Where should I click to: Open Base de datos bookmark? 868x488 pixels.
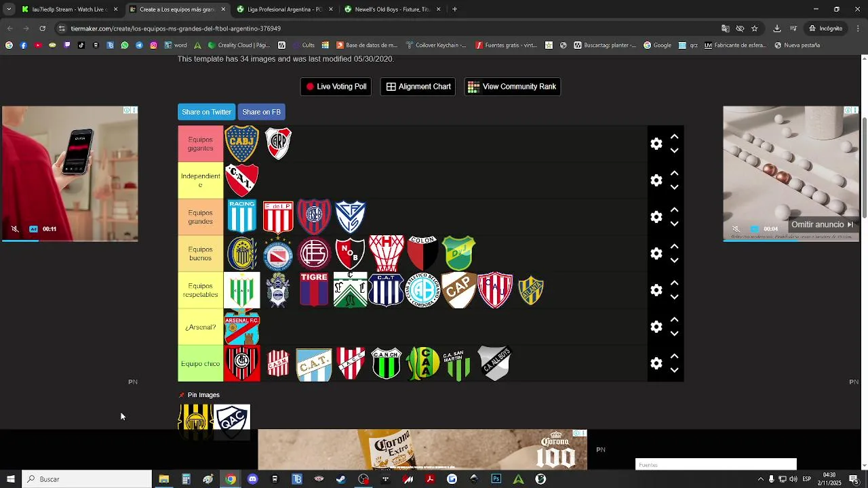coord(366,45)
